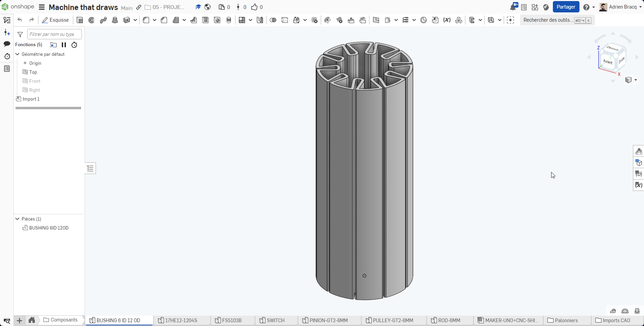This screenshot has height=326, width=644.
Task: Click the rollback bar below Import 1
Action: [x=48, y=108]
